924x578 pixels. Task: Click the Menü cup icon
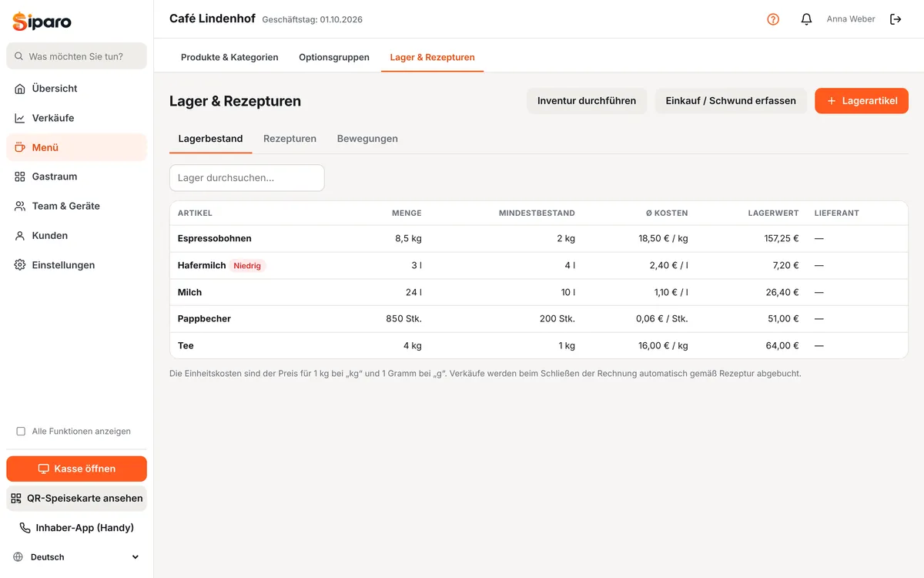point(20,147)
